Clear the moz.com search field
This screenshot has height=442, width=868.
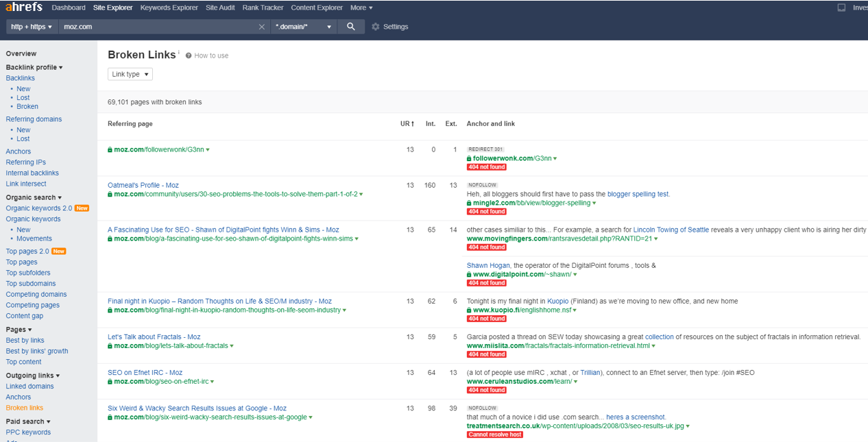pos(261,27)
